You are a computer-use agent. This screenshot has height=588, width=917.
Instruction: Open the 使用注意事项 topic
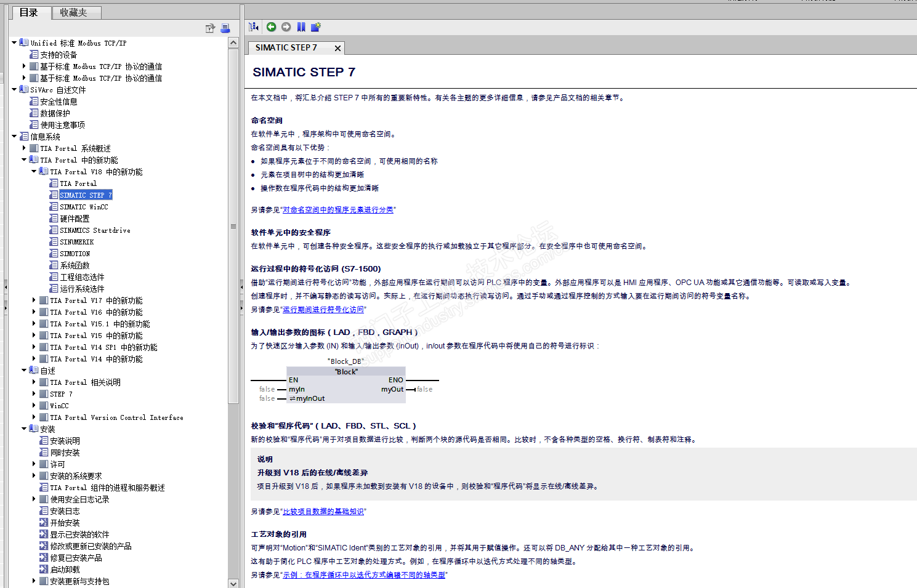pyautogui.click(x=63, y=125)
